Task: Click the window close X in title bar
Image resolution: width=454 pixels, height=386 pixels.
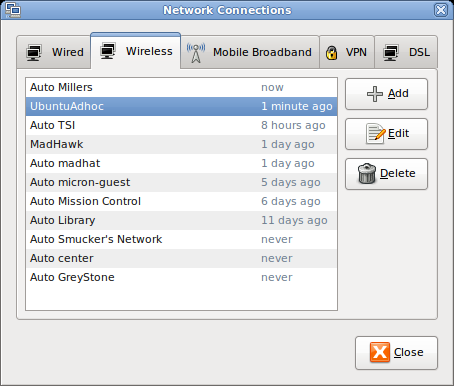Action: [441, 10]
